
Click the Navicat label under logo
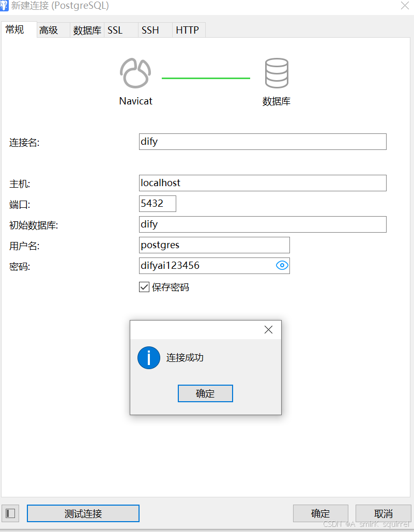135,101
